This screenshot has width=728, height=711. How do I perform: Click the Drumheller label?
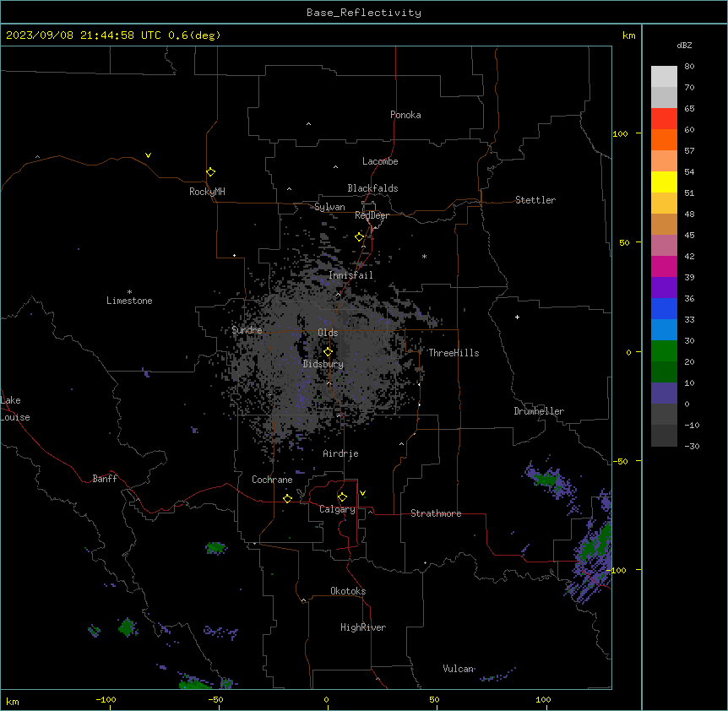(x=539, y=411)
